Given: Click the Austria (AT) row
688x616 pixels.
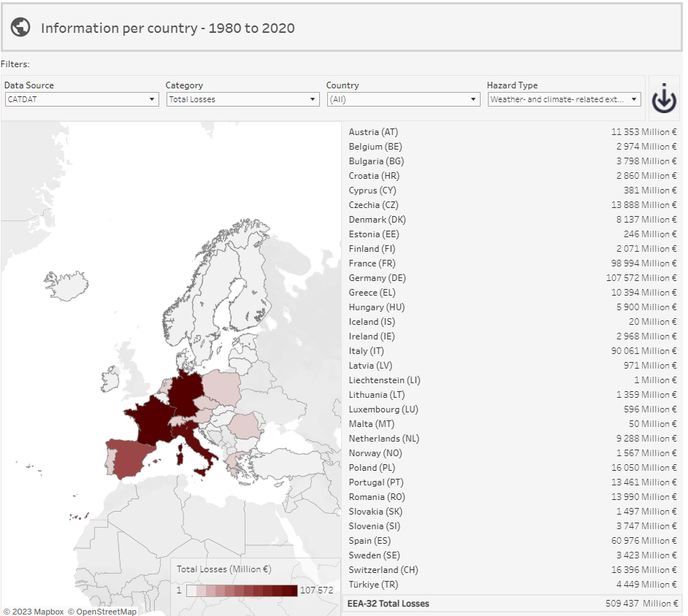Looking at the screenshot, I should point(513,132).
